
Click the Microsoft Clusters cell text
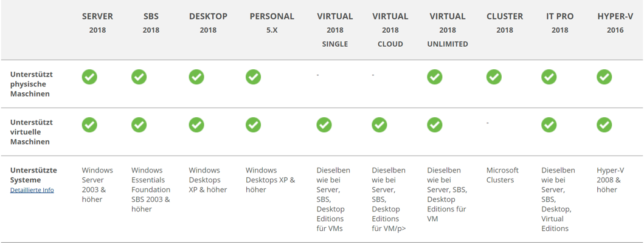pyautogui.click(x=502, y=175)
